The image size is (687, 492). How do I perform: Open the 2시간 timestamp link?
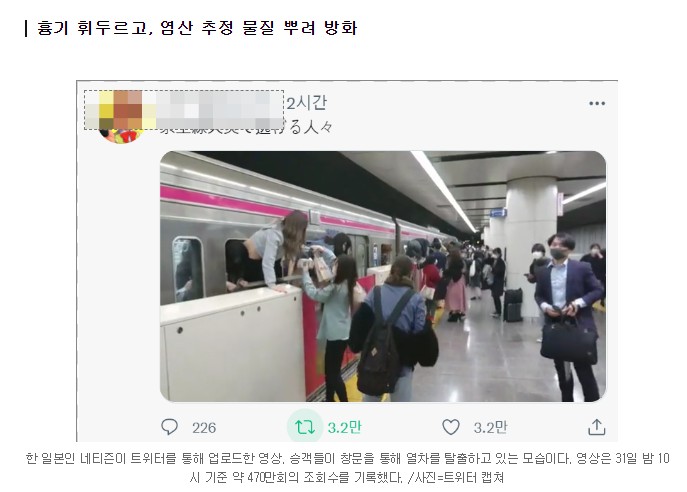307,103
